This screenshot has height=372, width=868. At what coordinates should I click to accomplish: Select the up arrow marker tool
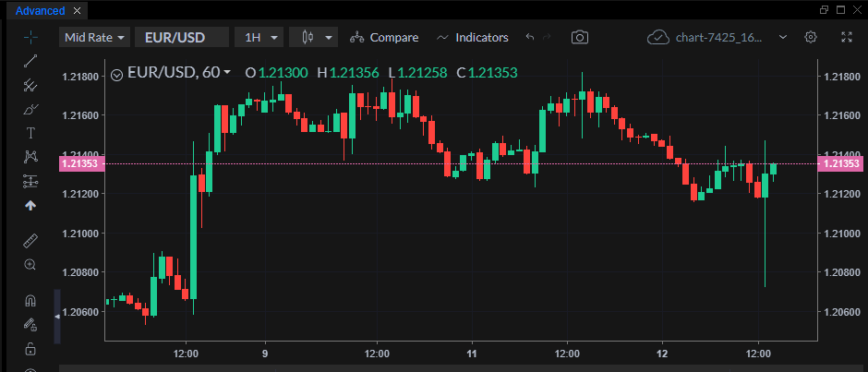coord(30,205)
